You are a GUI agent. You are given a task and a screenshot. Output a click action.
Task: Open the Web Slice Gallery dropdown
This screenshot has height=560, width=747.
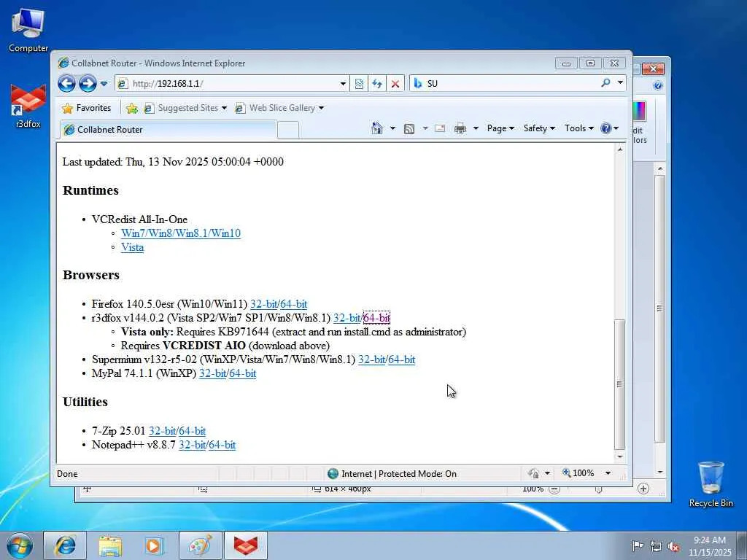[279, 108]
